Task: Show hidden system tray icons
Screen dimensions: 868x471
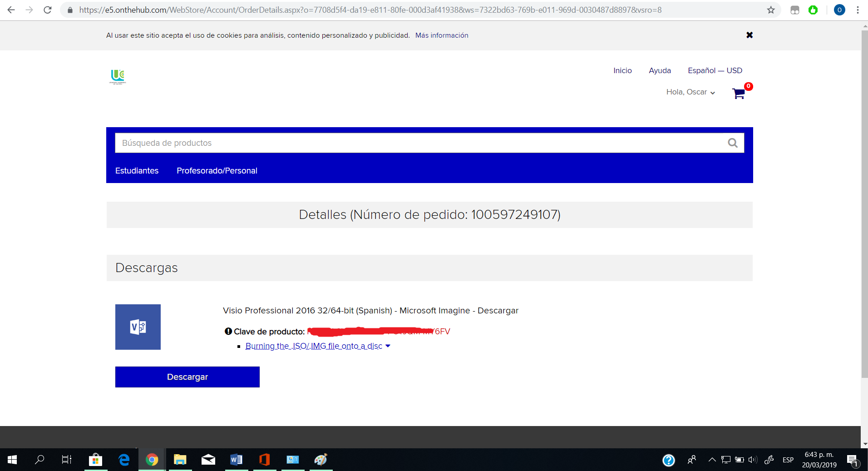Action: 712,460
